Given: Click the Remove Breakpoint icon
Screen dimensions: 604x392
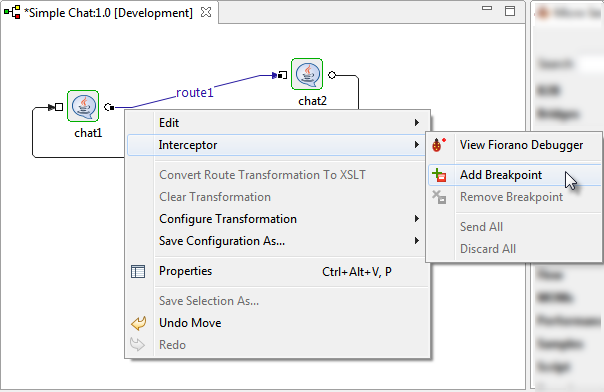Looking at the screenshot, I should tap(439, 197).
